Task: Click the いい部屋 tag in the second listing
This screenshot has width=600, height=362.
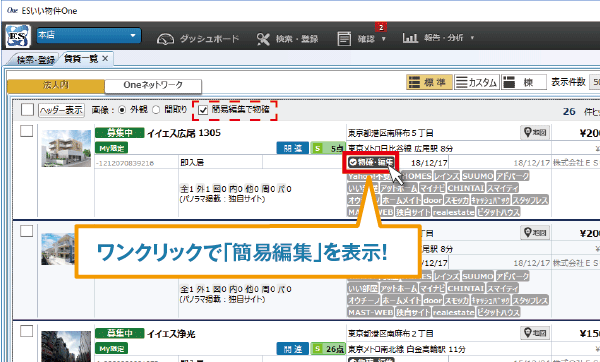Action: click(x=363, y=288)
